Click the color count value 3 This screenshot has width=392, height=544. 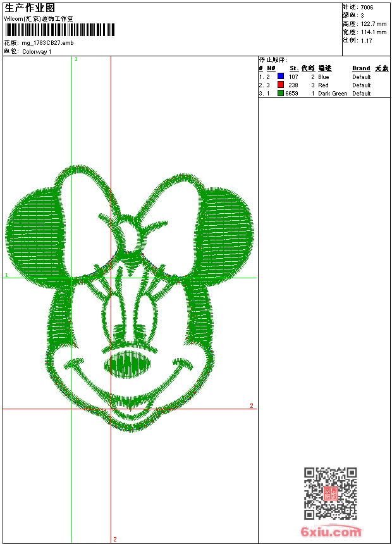362,16
